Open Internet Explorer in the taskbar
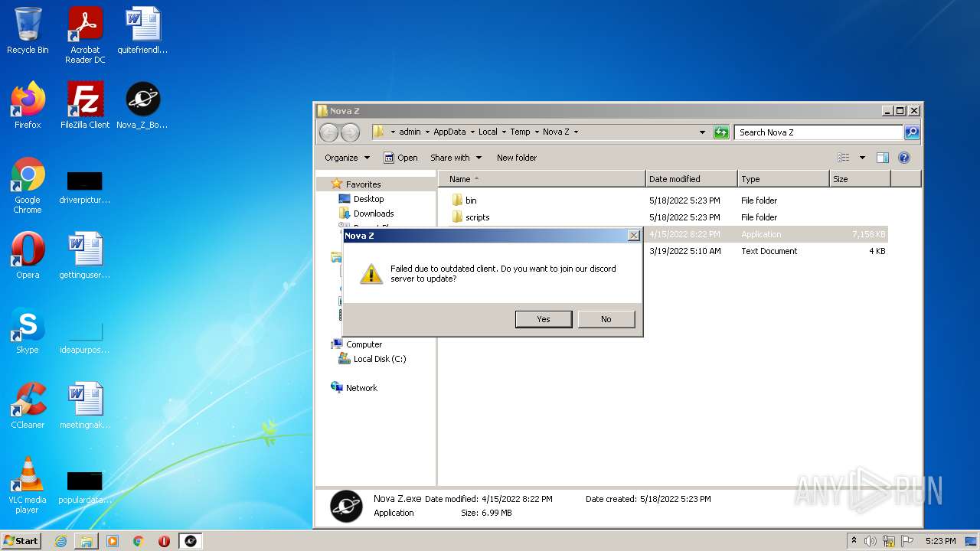980x551 pixels. (60, 541)
